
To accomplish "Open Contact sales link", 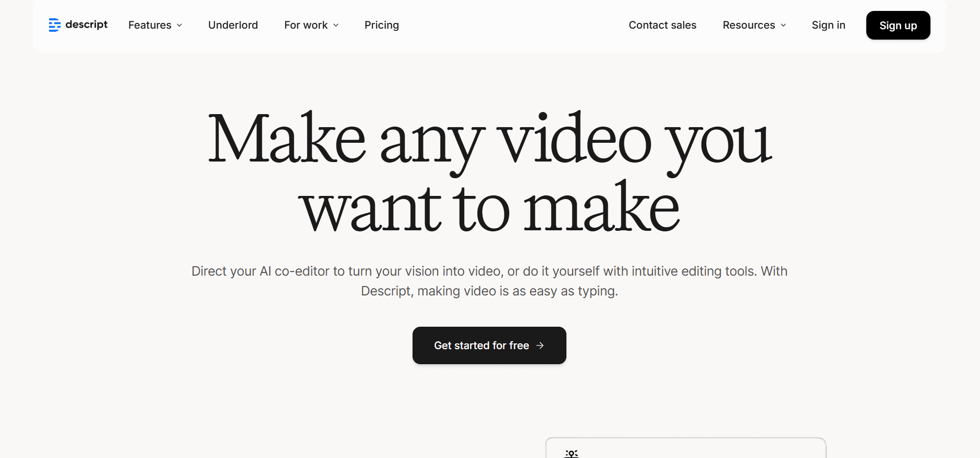I will (662, 25).
